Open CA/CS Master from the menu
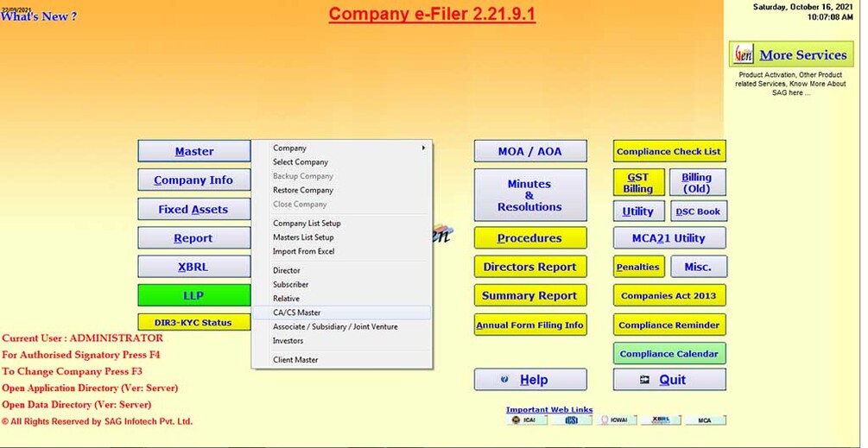The height and width of the screenshot is (448, 868). click(x=341, y=312)
